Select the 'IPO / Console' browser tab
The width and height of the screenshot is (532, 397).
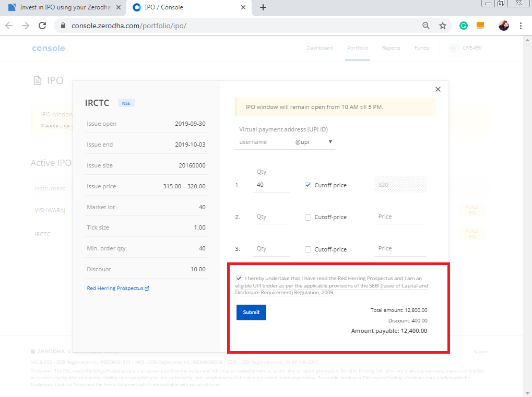[x=189, y=7]
